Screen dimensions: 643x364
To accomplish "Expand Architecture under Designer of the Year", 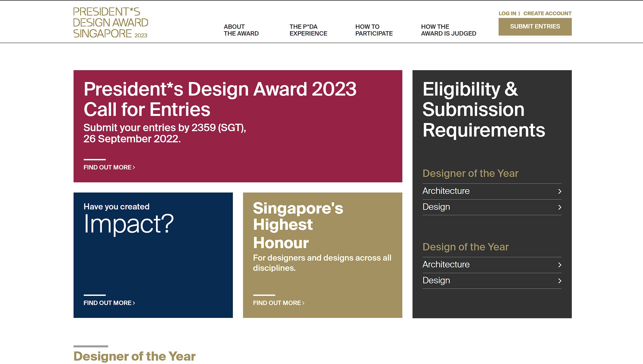I will 492,191.
